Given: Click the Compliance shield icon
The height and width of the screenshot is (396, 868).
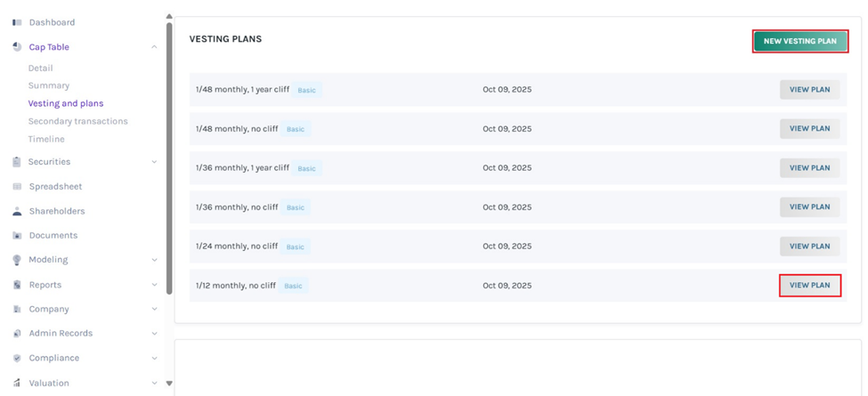Looking at the screenshot, I should [x=17, y=359].
